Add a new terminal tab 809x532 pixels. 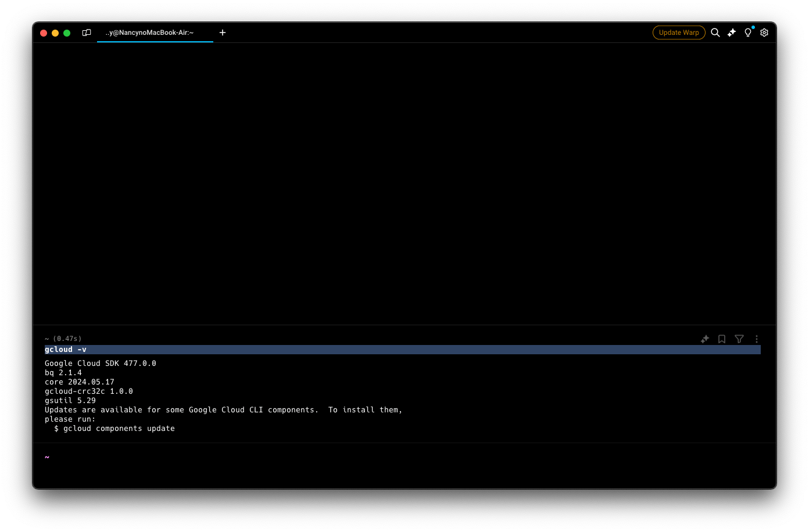tap(223, 33)
